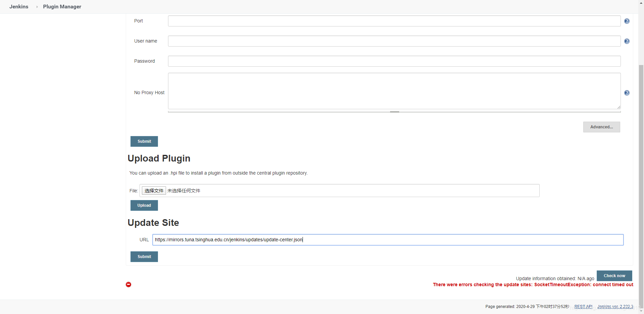Go to Jenkins home breadcrumb
The image size is (644, 314).
19,7
